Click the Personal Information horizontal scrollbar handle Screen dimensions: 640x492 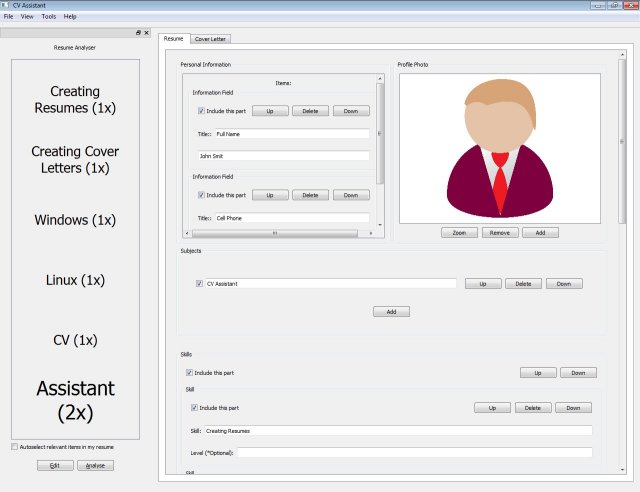(x=275, y=233)
